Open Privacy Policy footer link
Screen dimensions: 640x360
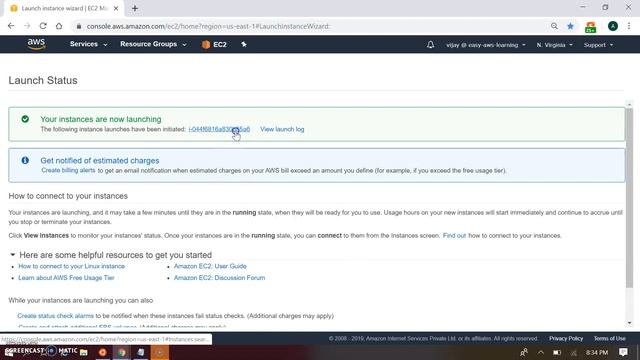[566, 338]
